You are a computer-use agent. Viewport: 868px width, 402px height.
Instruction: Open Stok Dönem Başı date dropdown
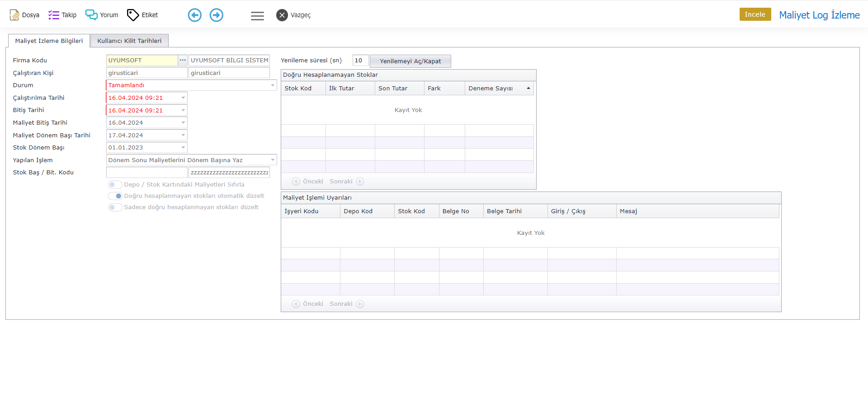183,147
